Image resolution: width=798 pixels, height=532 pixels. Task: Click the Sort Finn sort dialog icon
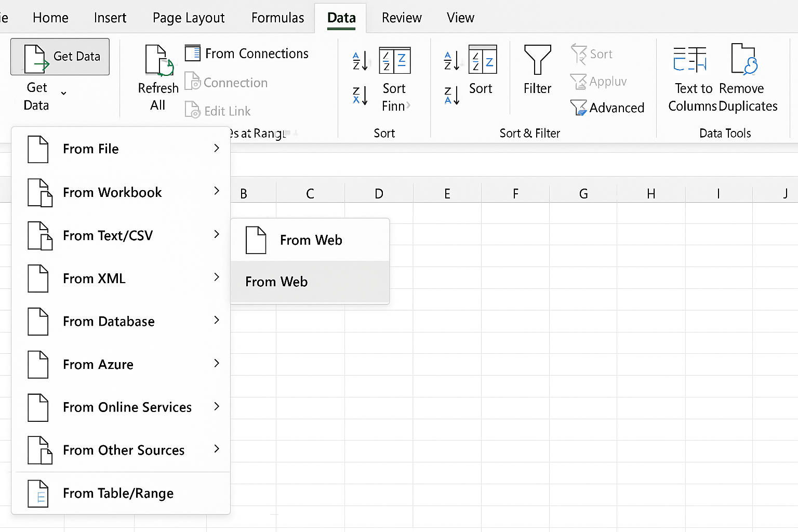pos(395,60)
